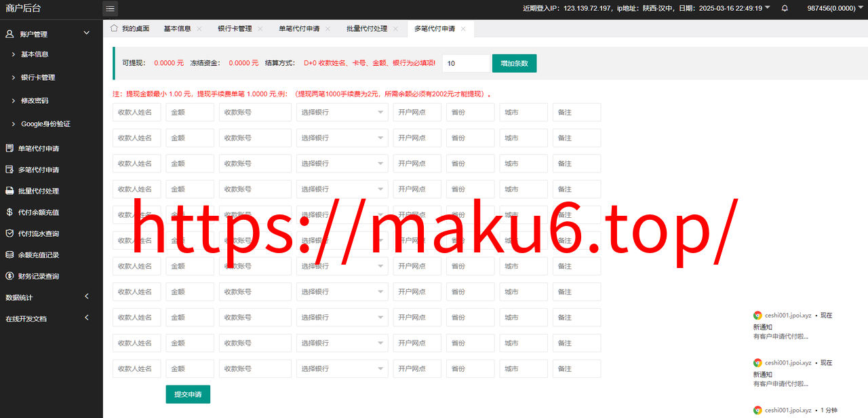Open 选择银行 dropdown in the third row

[x=342, y=164]
